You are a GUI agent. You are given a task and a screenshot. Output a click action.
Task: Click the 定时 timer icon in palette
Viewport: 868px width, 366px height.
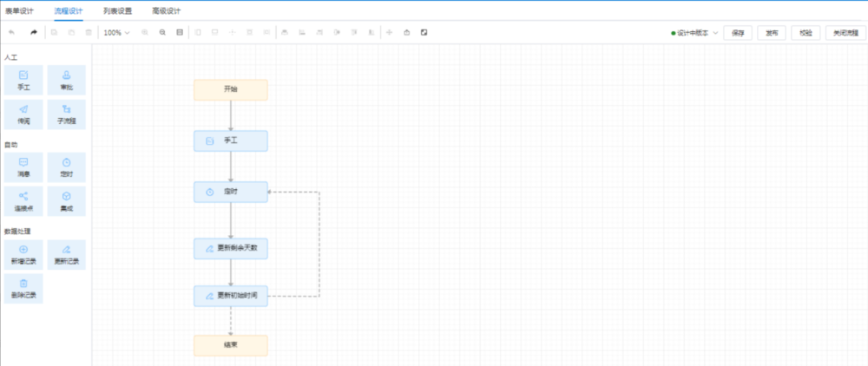67,163
